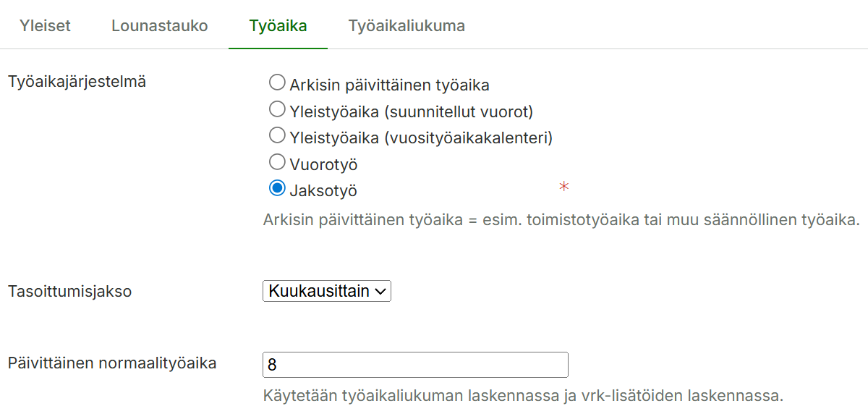Click the 'Vuorotyö' option label text

click(323, 164)
